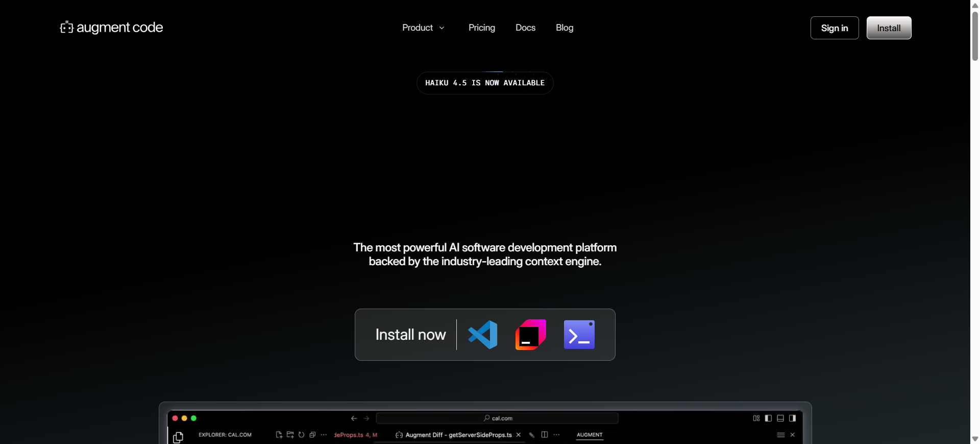Click the Install button in header
This screenshot has width=980, height=444.
(x=889, y=28)
